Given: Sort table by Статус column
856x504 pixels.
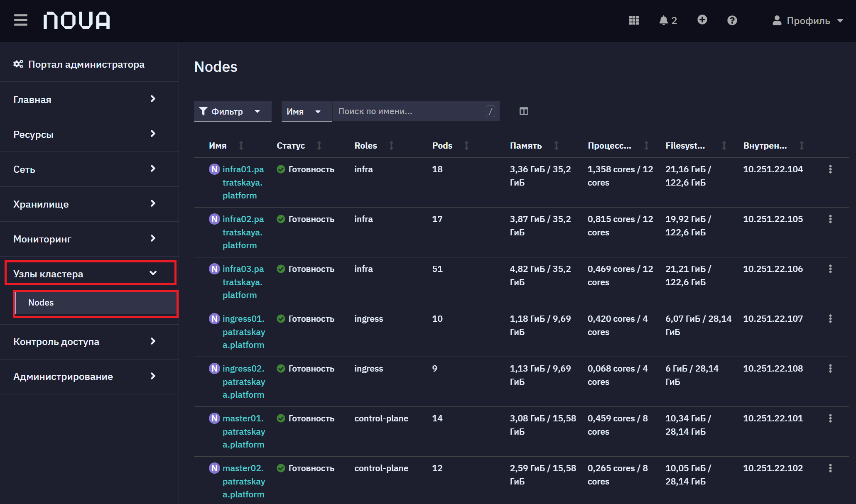Looking at the screenshot, I should click(299, 145).
